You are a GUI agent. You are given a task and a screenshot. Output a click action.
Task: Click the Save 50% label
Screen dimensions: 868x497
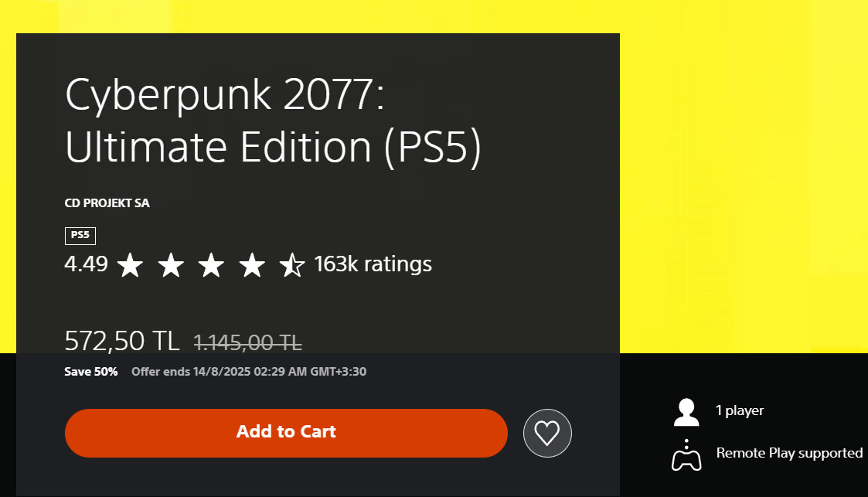(x=90, y=371)
